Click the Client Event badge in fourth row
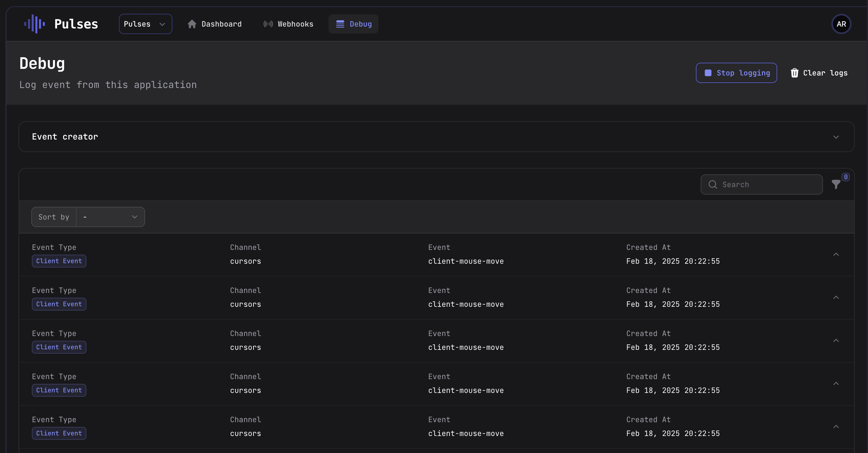Image resolution: width=868 pixels, height=453 pixels. (x=59, y=390)
